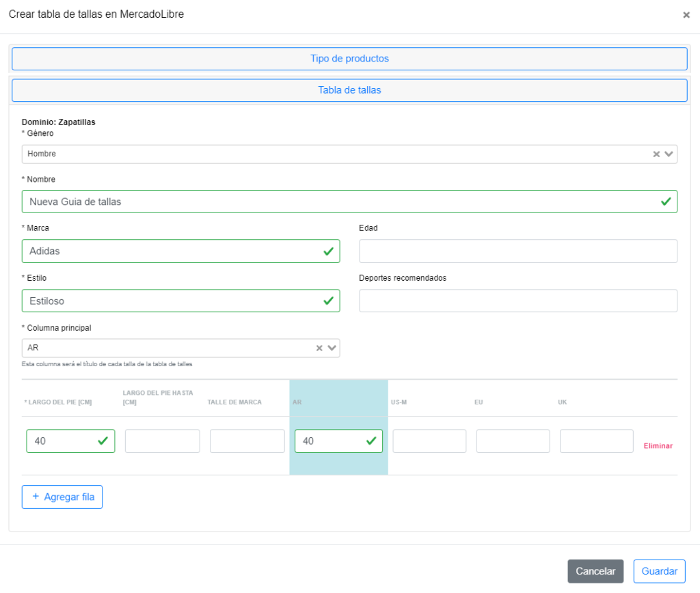Click the Talle de marca input field
Image resolution: width=700 pixels, height=593 pixels.
point(247,441)
